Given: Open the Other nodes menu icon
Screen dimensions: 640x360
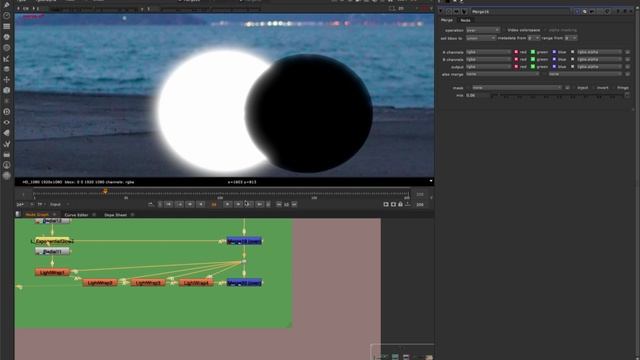Looking at the screenshot, I should point(7,155).
